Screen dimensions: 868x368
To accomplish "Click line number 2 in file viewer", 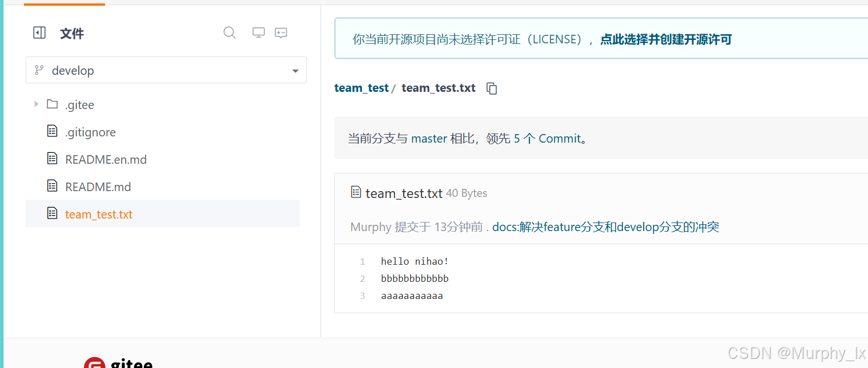I will coord(362,279).
